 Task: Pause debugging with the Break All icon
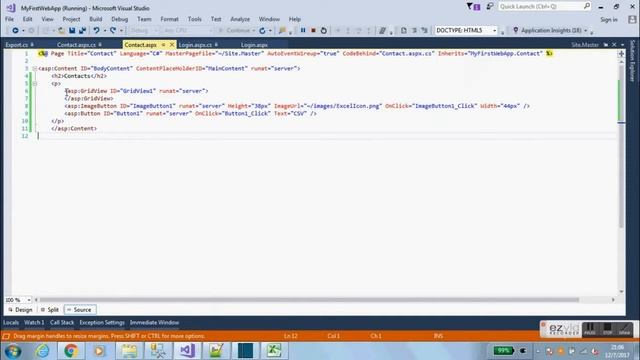[x=303, y=30]
